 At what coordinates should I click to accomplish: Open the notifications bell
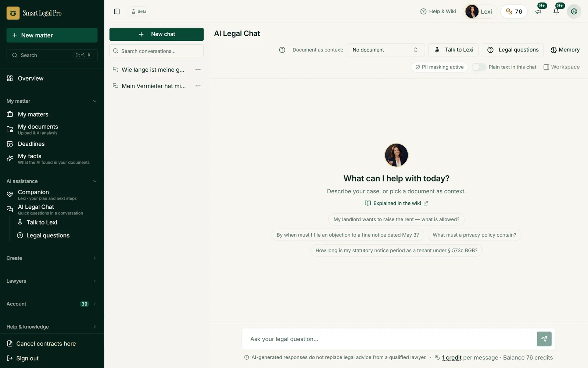coord(556,11)
